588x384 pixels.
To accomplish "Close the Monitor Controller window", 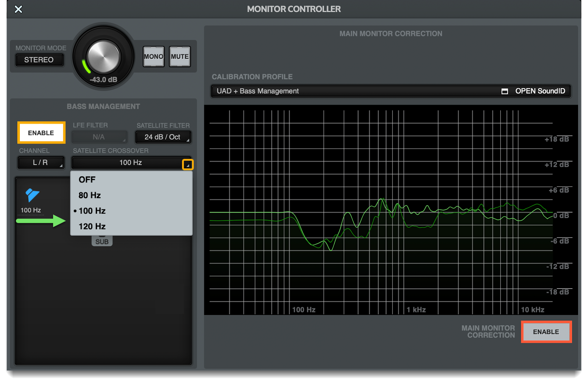I will coord(18,9).
